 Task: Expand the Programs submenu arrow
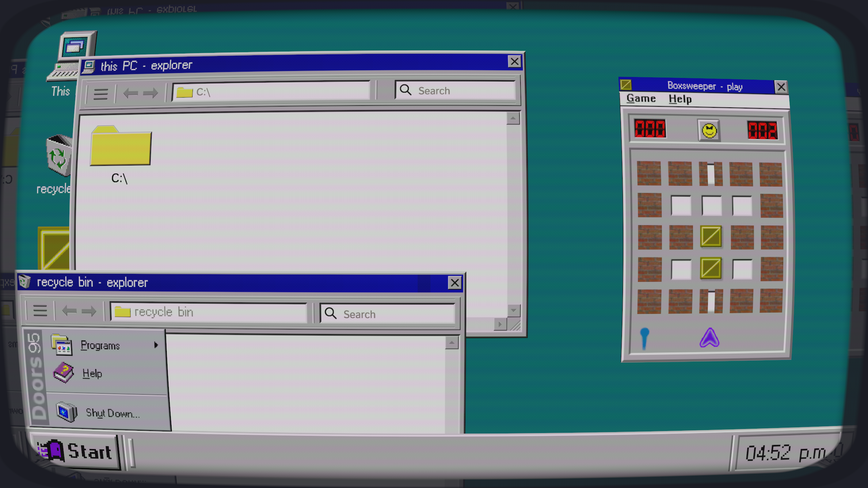click(x=156, y=345)
